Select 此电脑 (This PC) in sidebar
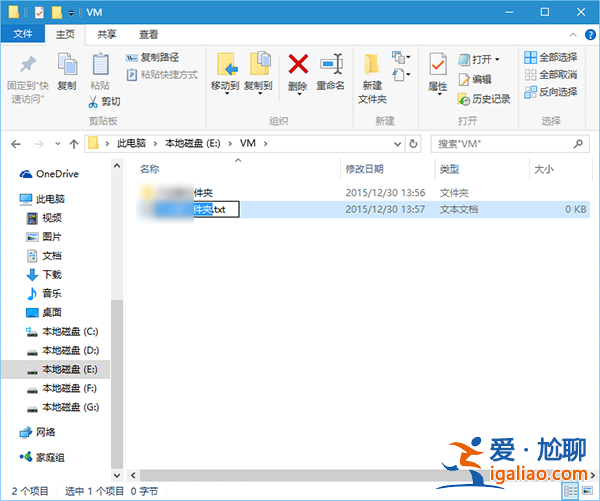 (x=42, y=199)
